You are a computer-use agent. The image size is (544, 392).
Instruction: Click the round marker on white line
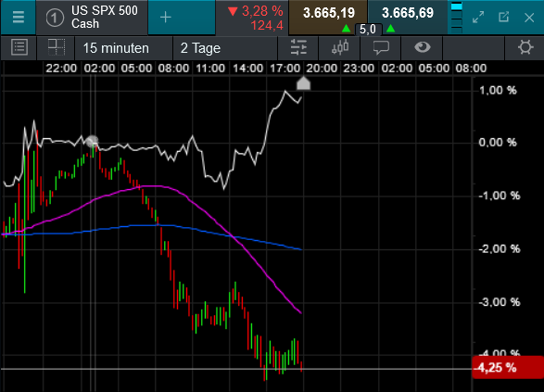tap(92, 141)
